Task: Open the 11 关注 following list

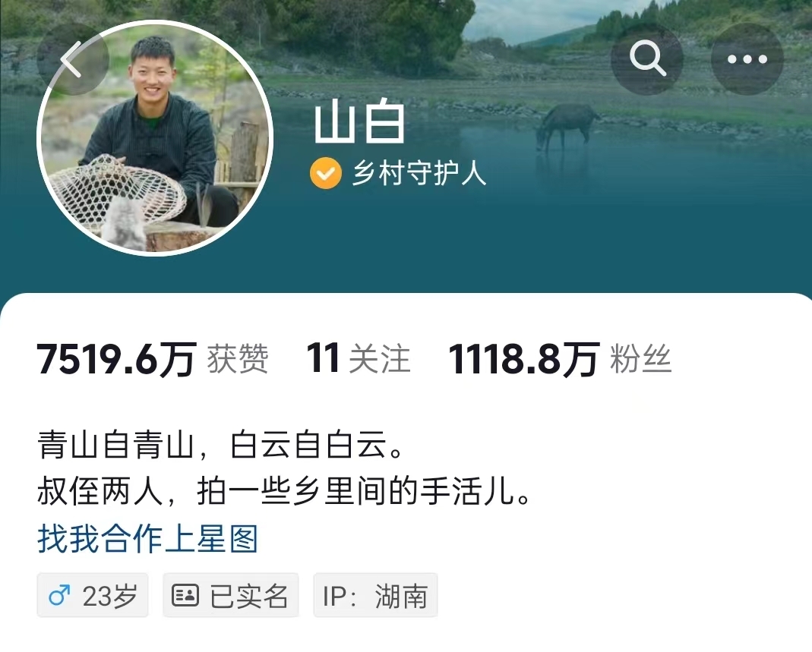Action: (x=359, y=358)
